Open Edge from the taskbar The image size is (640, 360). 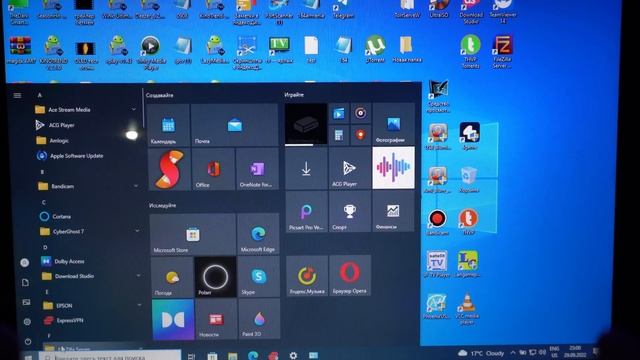point(253,356)
